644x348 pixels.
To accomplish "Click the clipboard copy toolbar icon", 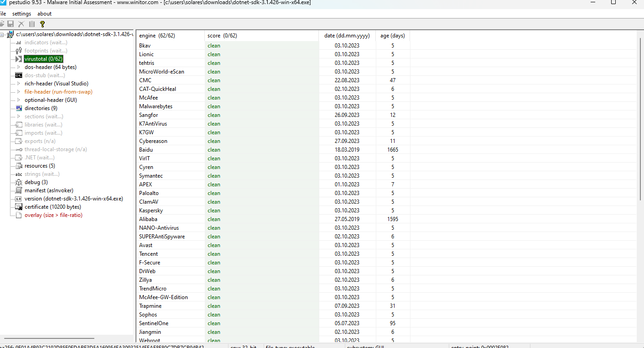I will click(x=32, y=24).
